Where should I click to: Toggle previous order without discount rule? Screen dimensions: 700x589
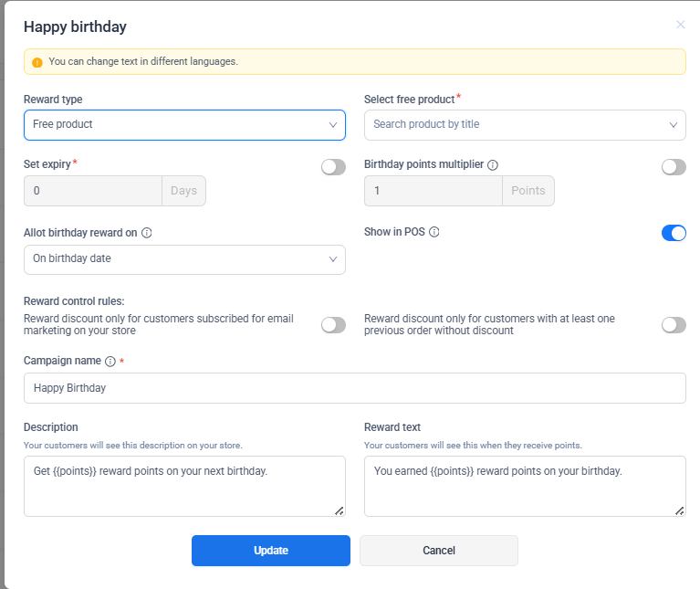pyautogui.click(x=674, y=325)
